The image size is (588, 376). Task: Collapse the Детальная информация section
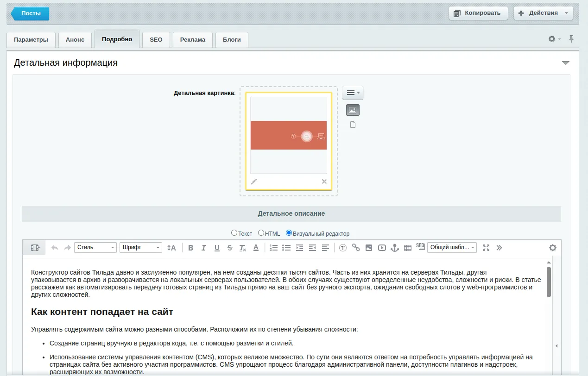(x=565, y=63)
